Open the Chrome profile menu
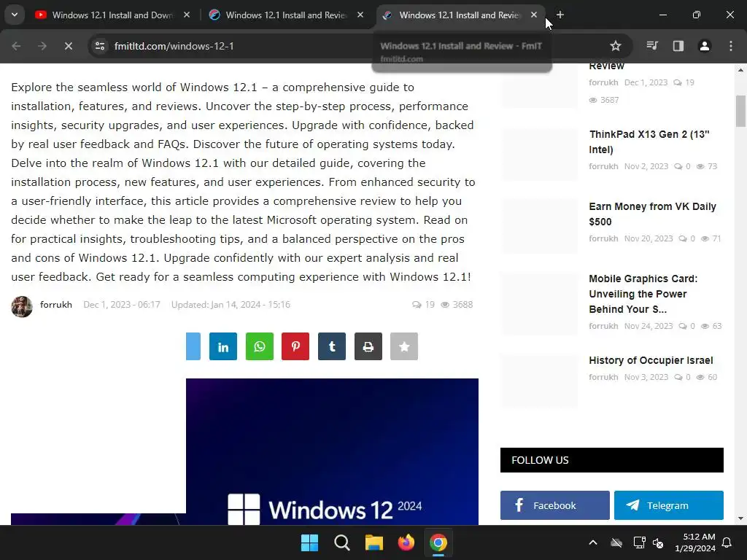 705,46
